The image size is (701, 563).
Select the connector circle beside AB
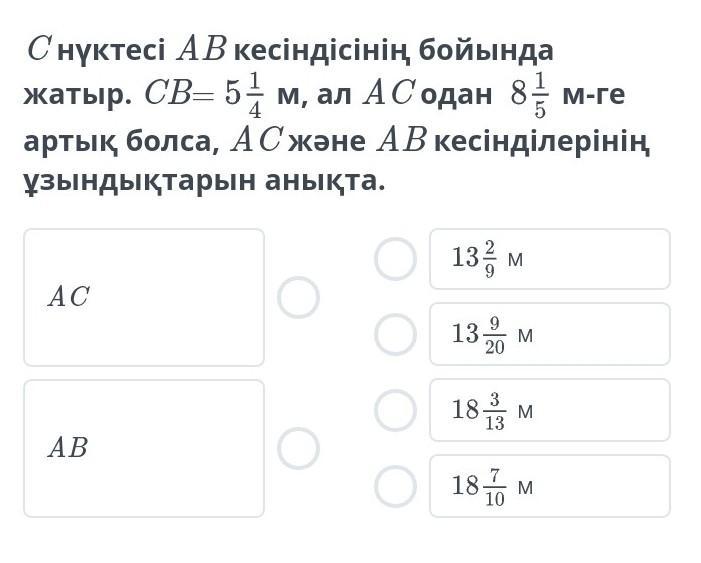click(298, 448)
